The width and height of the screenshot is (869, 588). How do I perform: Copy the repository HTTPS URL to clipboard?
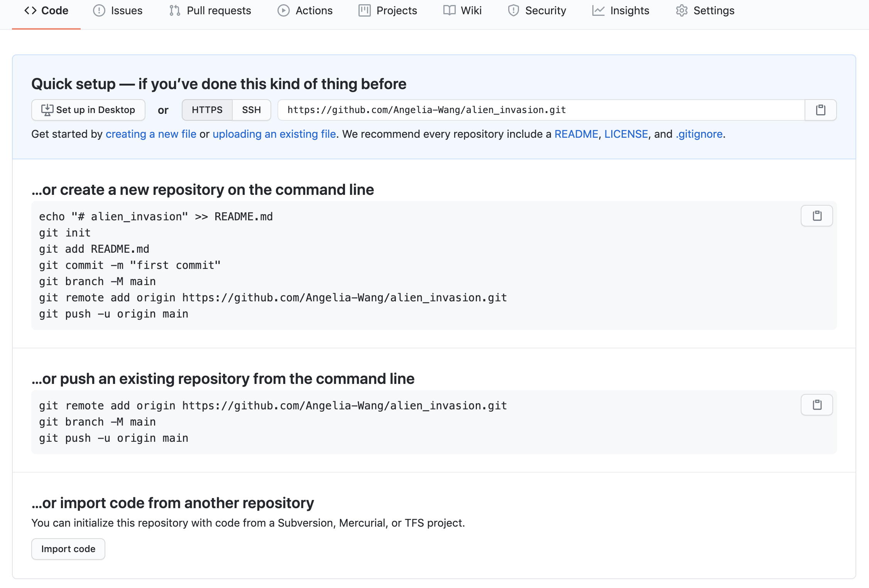820,110
